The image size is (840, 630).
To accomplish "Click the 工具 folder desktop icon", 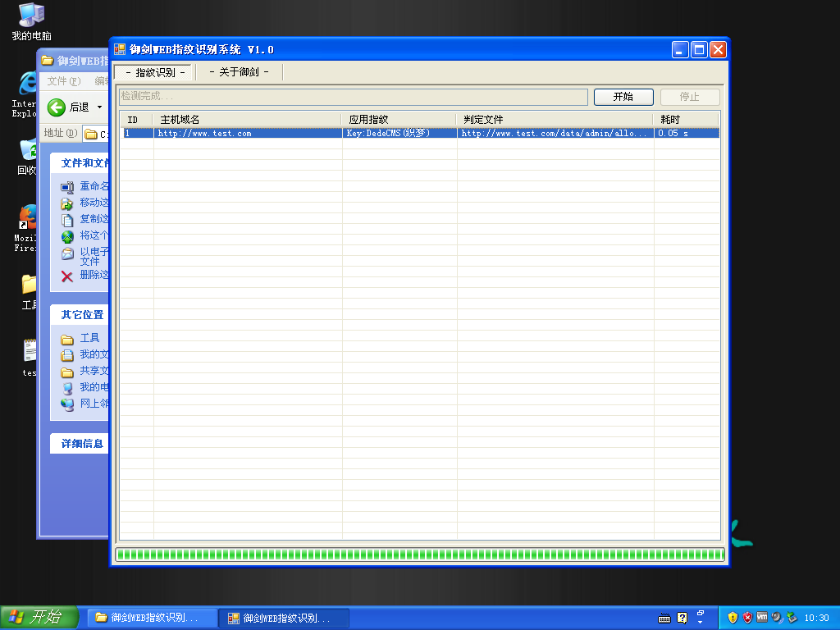I will point(29,284).
